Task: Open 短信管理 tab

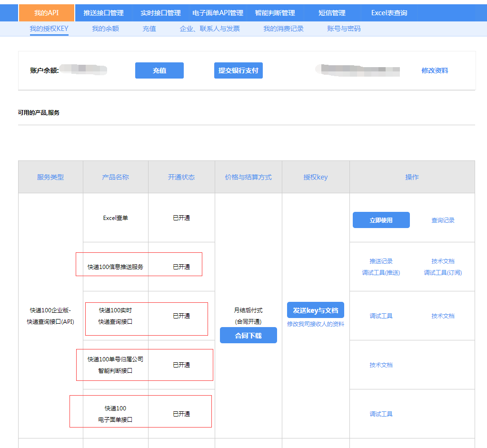Action: click(332, 13)
